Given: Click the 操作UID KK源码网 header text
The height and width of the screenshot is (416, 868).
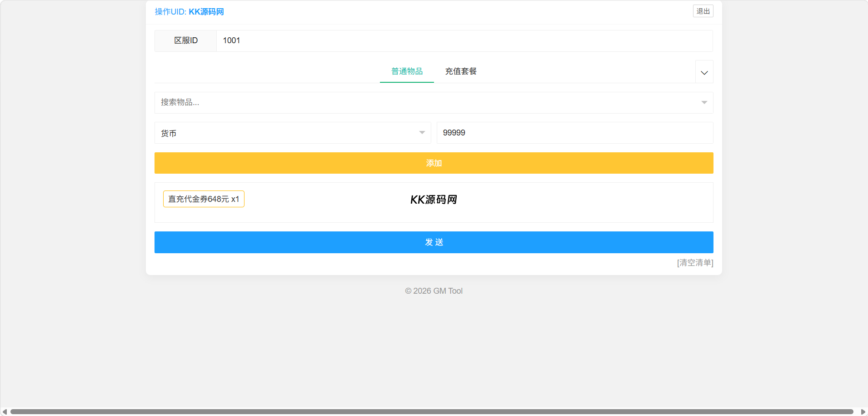Looking at the screenshot, I should coord(189,12).
